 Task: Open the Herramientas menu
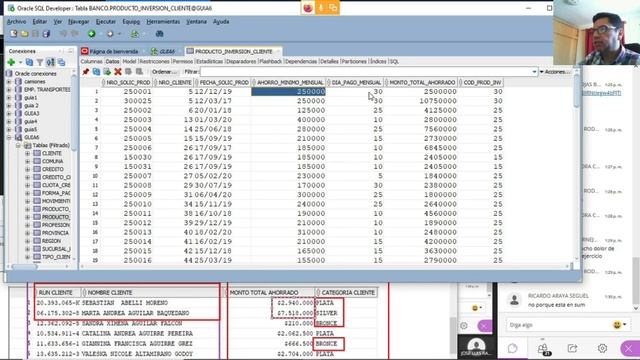[163, 22]
